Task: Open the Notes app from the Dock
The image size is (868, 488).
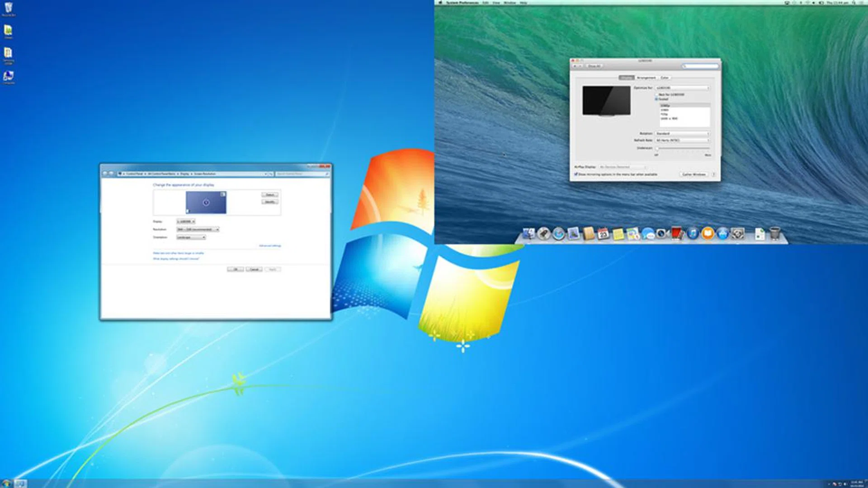Action: [618, 234]
